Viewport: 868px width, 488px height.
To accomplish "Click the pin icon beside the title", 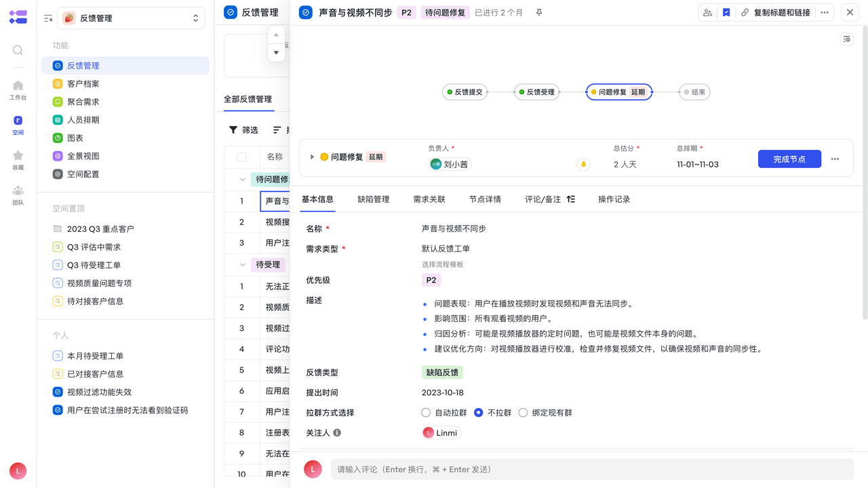I will coord(539,13).
